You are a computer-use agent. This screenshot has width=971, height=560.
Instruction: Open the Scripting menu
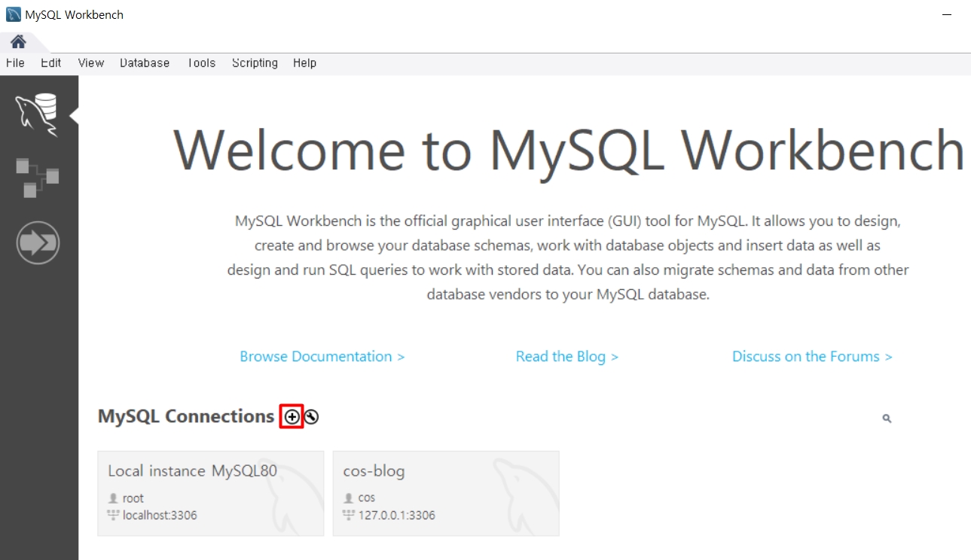tap(255, 63)
